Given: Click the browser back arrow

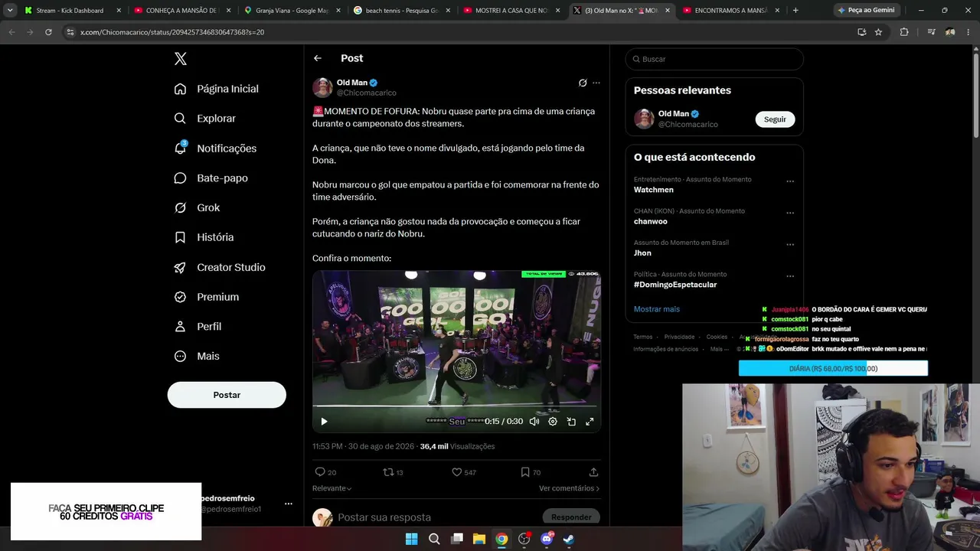Looking at the screenshot, I should [11, 32].
